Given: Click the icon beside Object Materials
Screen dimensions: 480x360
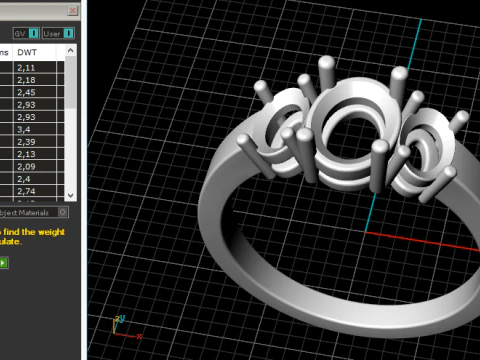Looking at the screenshot, I should point(63,212).
